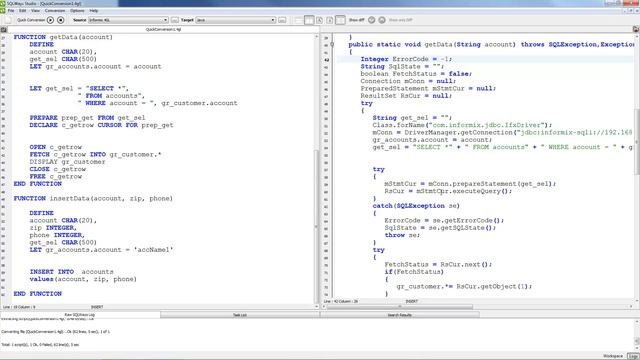Start Quick Conversion with play icon
640x360 pixels.
click(x=50, y=20)
